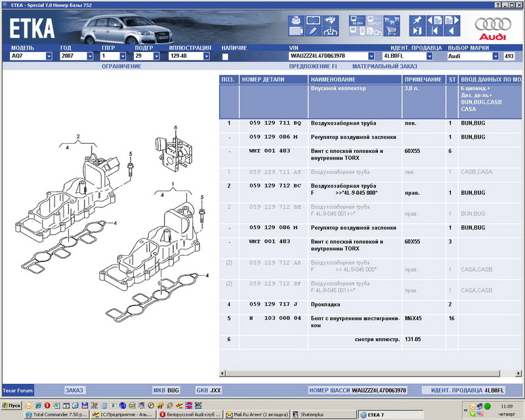Open the ВЫБОР МАРКИ Audi dropdown

click(x=495, y=56)
